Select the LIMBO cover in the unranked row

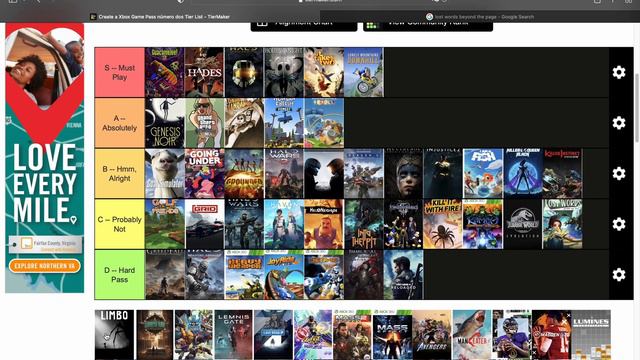click(114, 335)
